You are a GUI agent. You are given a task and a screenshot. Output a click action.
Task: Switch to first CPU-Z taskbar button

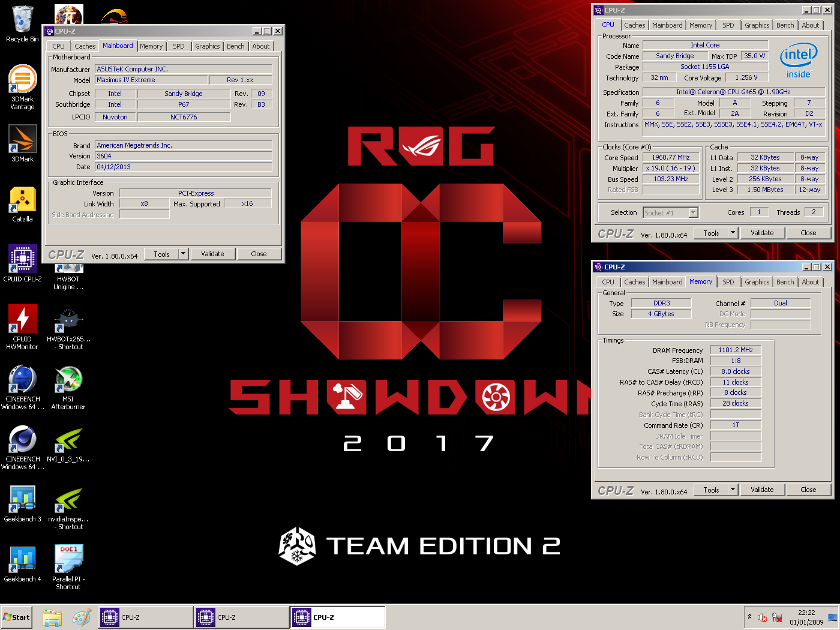(x=146, y=617)
